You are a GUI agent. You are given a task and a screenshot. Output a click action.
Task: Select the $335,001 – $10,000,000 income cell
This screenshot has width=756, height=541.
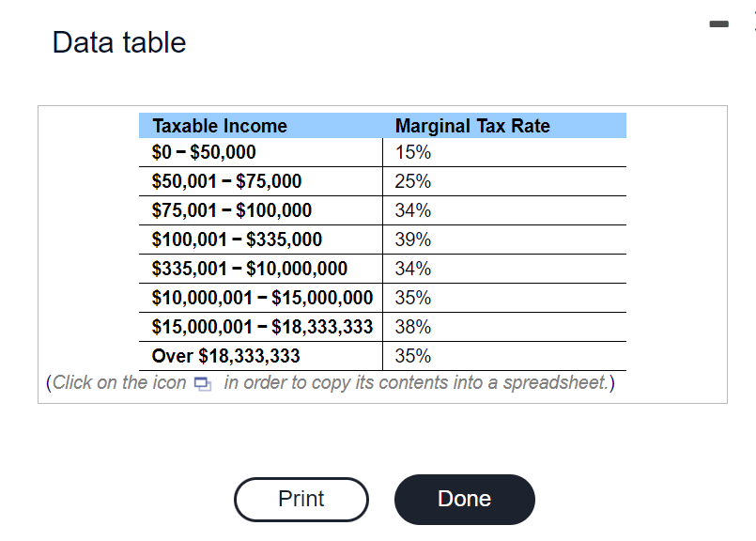pyautogui.click(x=250, y=269)
